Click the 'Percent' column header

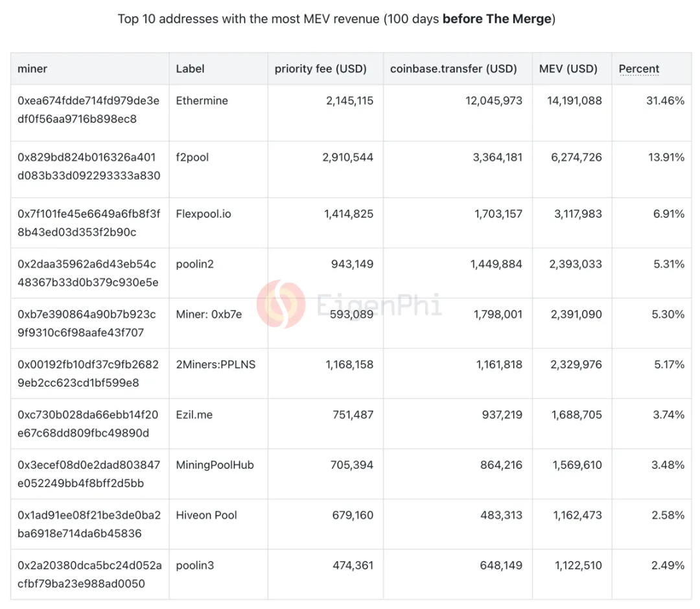(638, 69)
